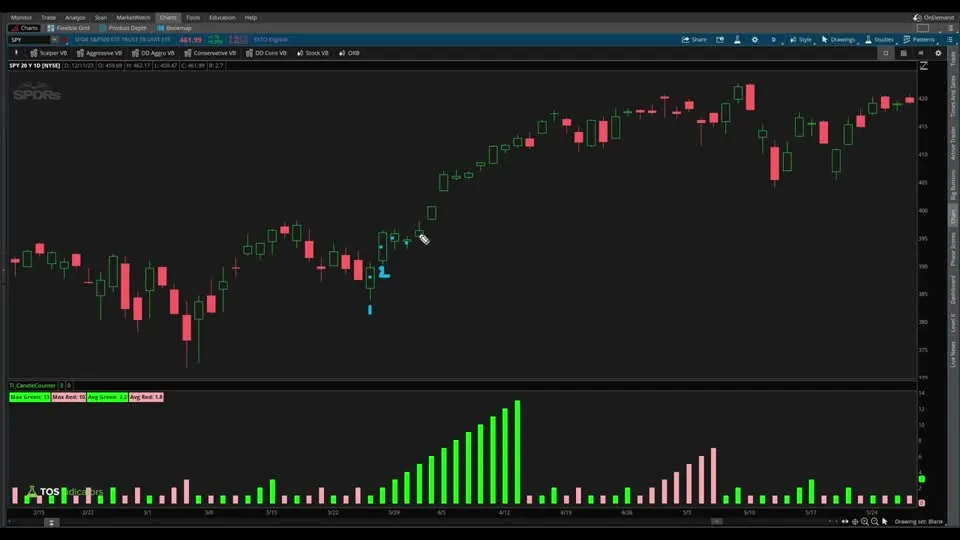
Task: Click the Share chart button
Action: 694,40
